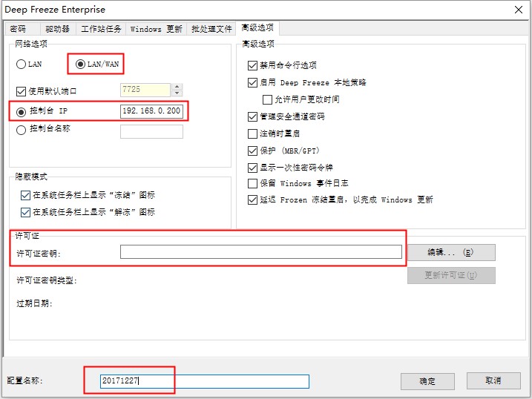
Task: Select the LAN/WAN network option
Action: 81,65
